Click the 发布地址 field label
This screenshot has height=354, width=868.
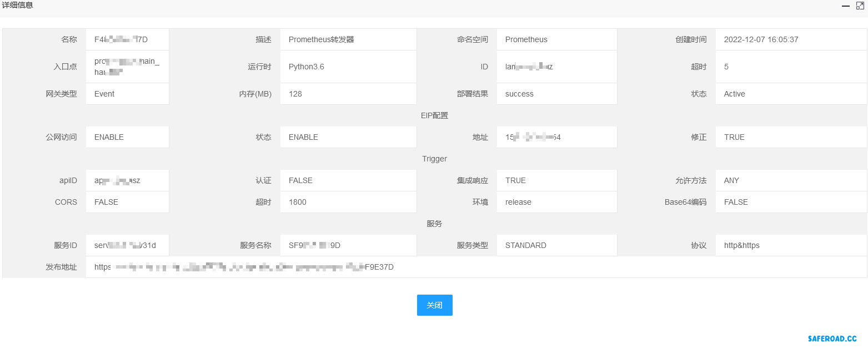click(x=61, y=267)
